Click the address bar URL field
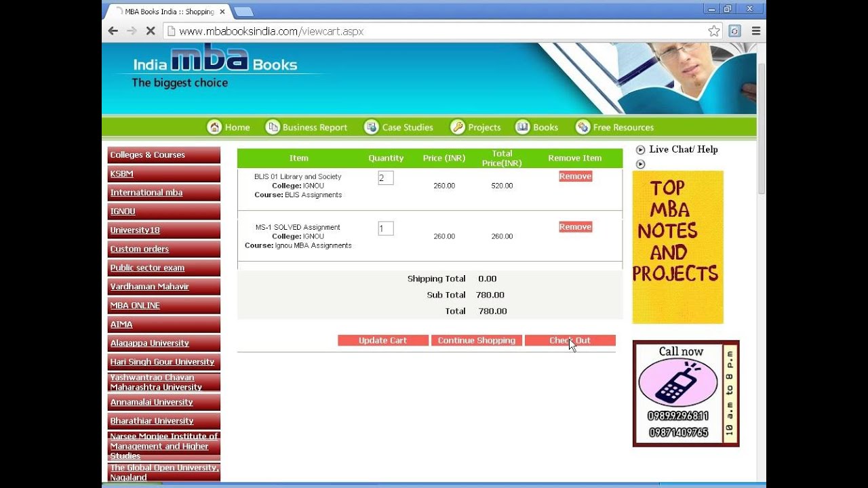The width and height of the screenshot is (868, 488). 434,31
